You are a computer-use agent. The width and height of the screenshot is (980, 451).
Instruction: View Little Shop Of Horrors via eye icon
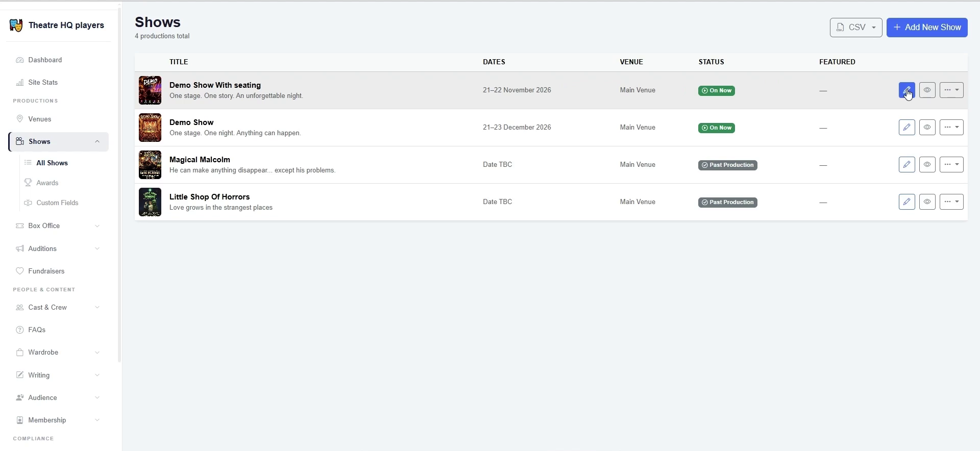click(927, 202)
